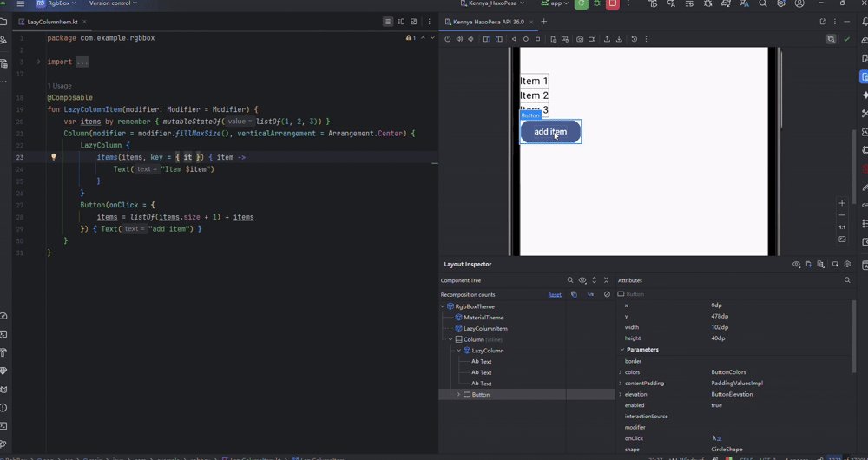This screenshot has width=868, height=460.
Task: Take an emulator screenshot with camera icon
Action: pos(580,39)
